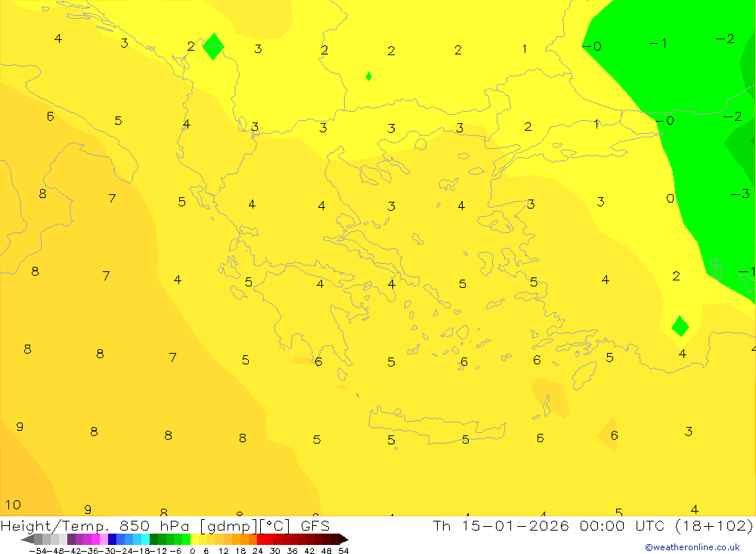Viewport: 756px width, 554px height.
Task: Click the dark purple swatch in the legend
Action: tap(71, 540)
